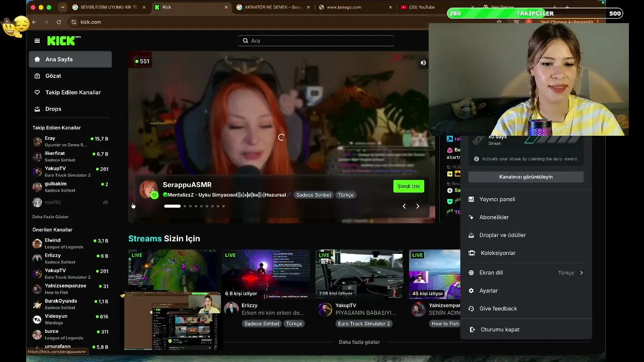Expand Daha fazla göster below streams

(359, 342)
